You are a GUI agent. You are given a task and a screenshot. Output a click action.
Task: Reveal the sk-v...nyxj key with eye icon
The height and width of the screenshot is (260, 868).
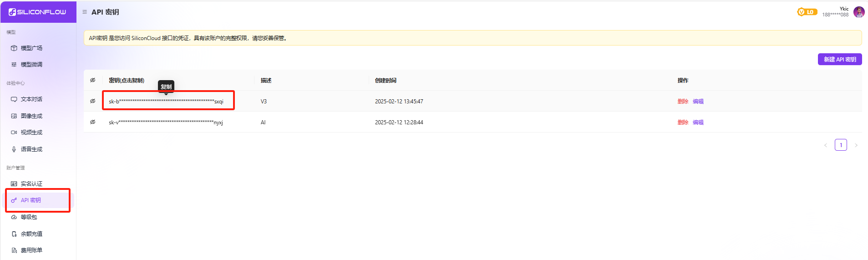coord(93,122)
